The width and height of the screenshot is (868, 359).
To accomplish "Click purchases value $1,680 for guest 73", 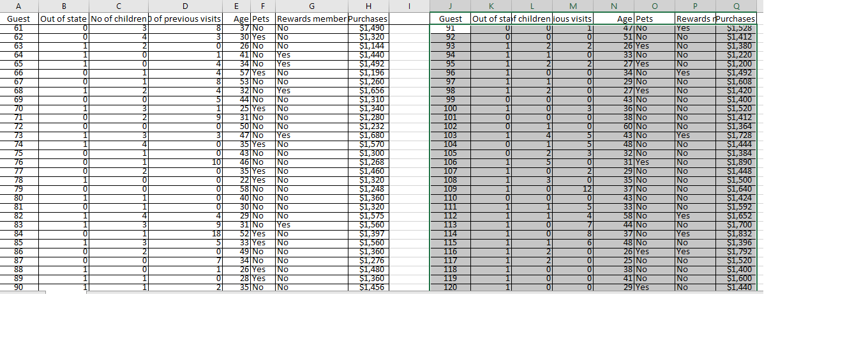I will point(368,135).
